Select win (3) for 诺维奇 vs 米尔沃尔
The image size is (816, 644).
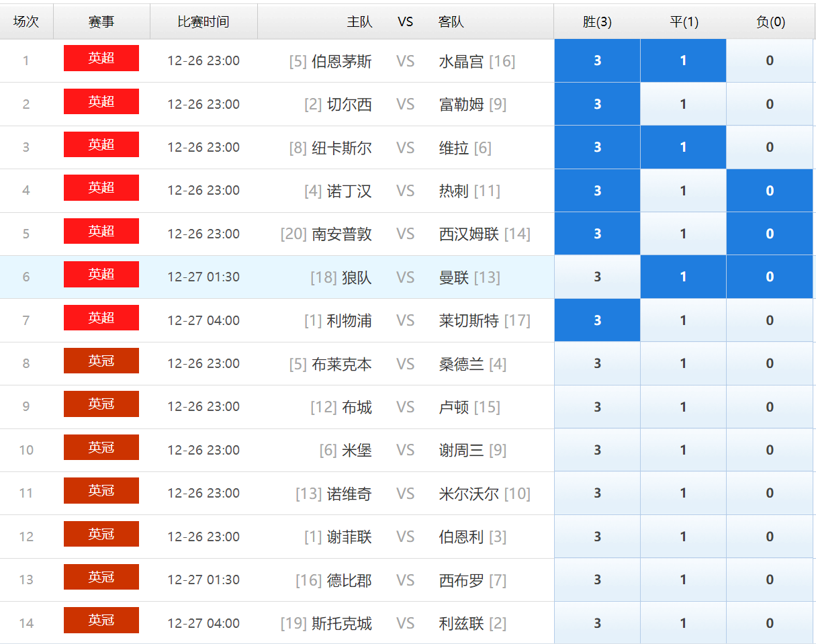pos(597,493)
